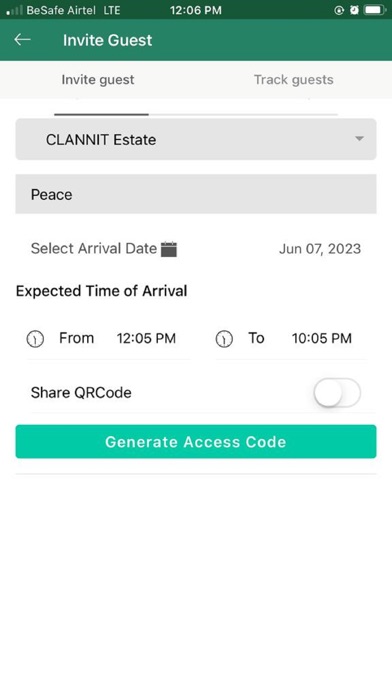The image size is (392, 696).
Task: Open the arrival date calendar icon
Action: click(x=169, y=249)
